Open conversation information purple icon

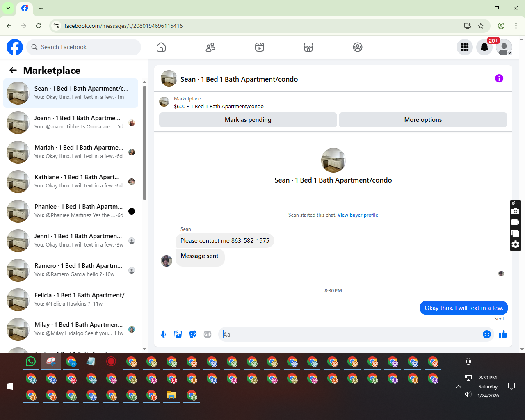click(x=499, y=78)
